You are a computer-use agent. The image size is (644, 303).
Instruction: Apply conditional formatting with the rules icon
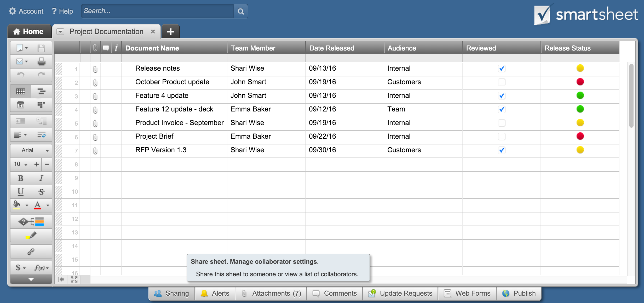coord(31,221)
